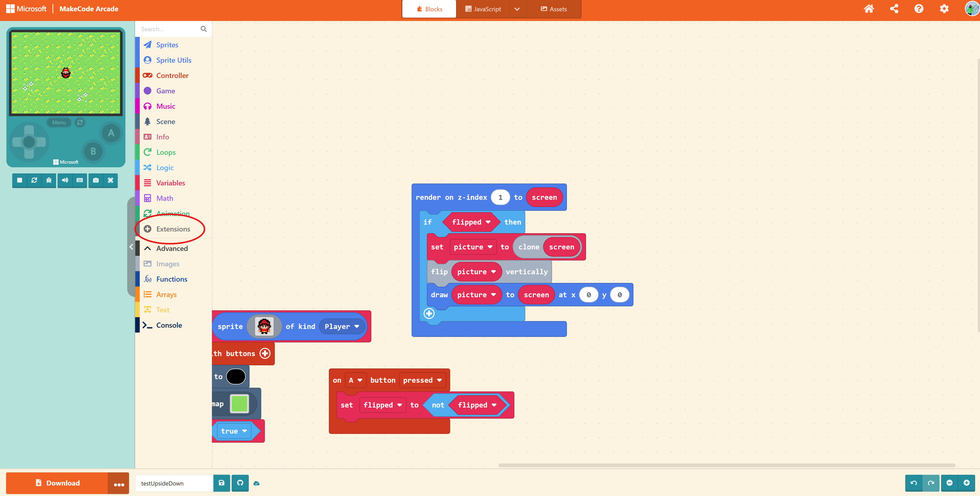
Task: Click the Home icon
Action: pos(868,9)
